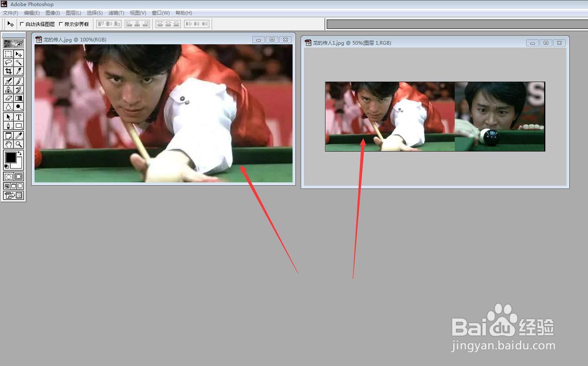Select the Rectangular Marquee tool
The image size is (588, 366).
tap(8, 54)
